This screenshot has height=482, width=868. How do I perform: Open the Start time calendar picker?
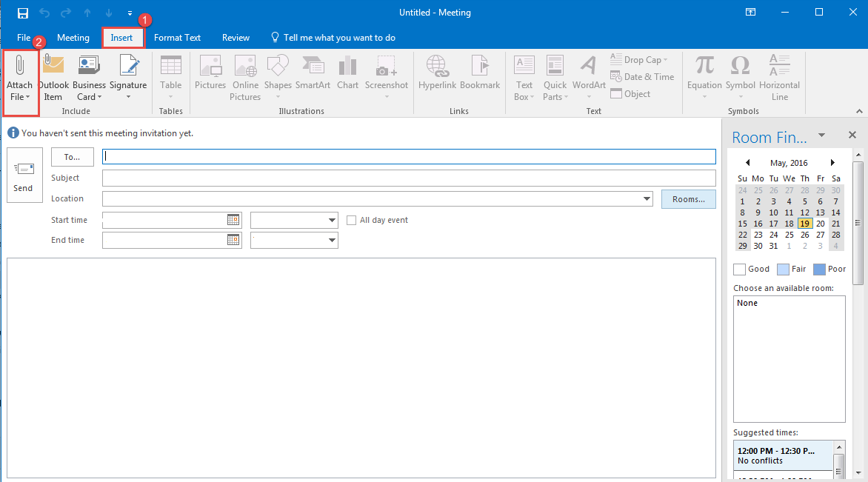(233, 220)
